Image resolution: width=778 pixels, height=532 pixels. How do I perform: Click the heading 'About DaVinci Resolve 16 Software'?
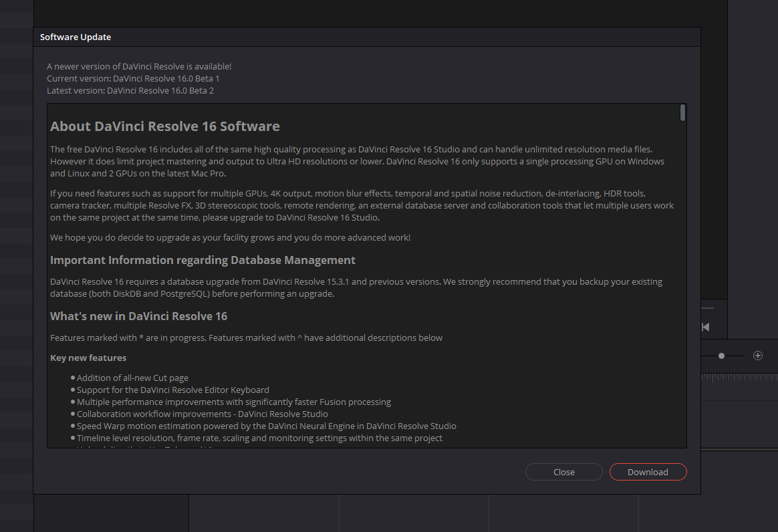[x=164, y=126]
